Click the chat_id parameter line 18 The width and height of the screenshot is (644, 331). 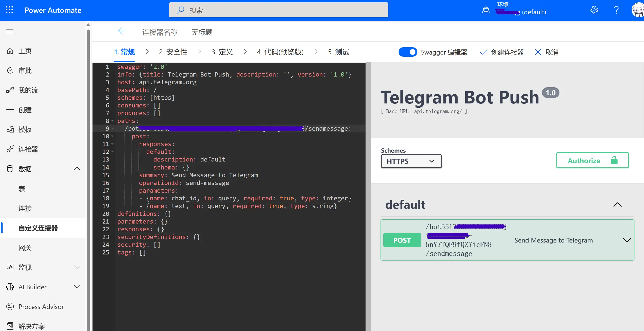[x=245, y=198]
